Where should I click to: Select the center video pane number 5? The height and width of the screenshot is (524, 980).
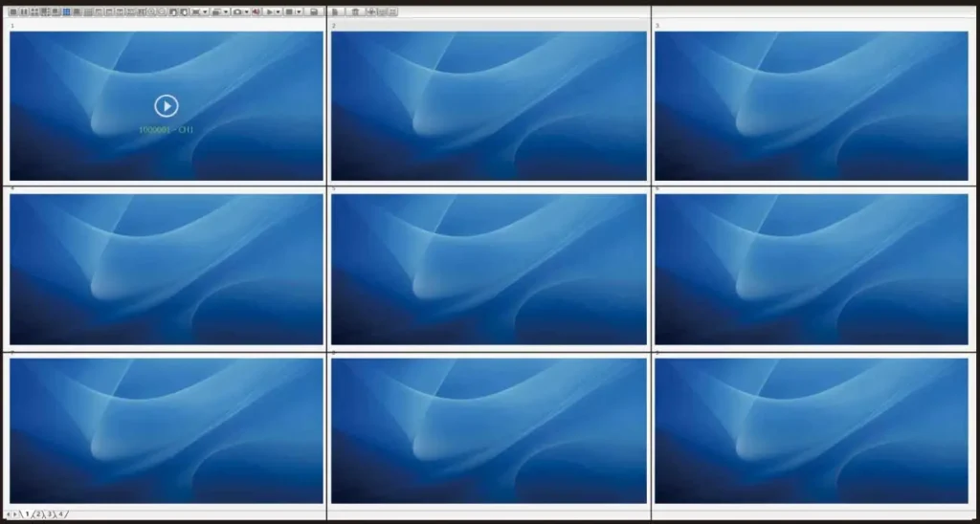[x=489, y=270]
